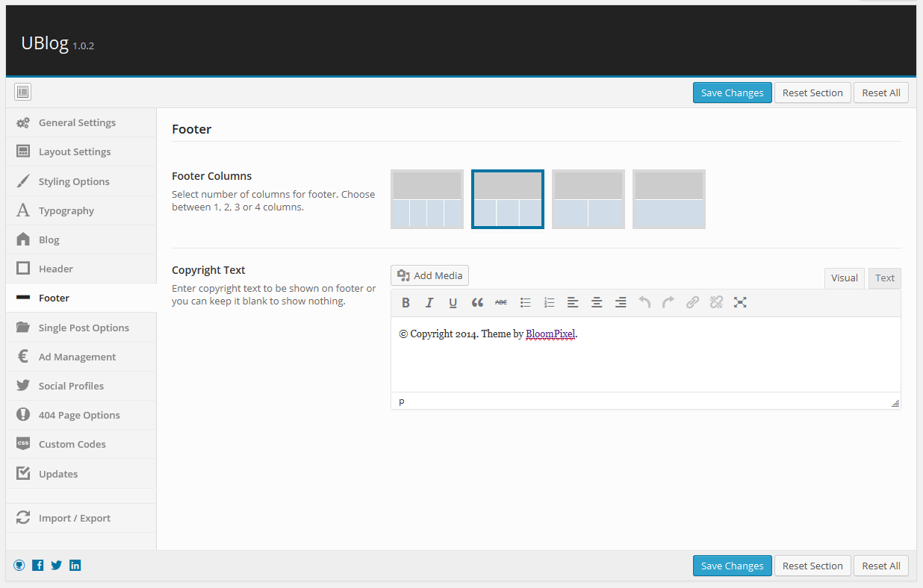This screenshot has height=588, width=923.
Task: Click the blockquote icon
Action: (477, 302)
